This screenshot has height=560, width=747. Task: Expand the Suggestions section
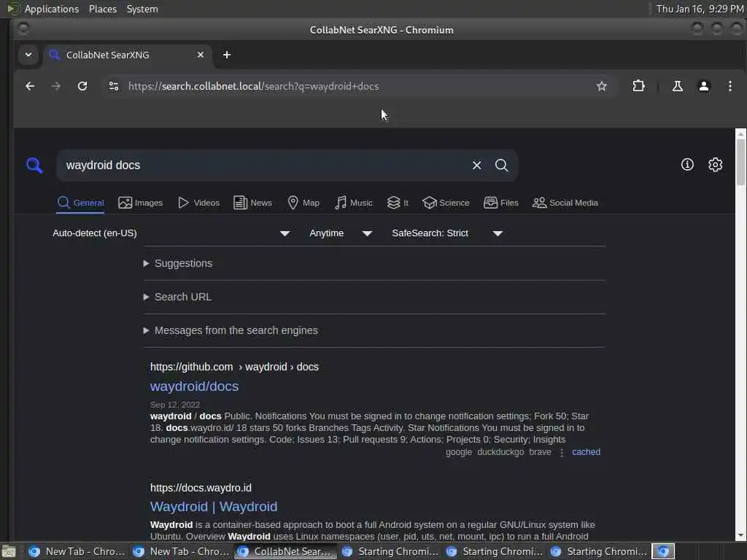(178, 263)
